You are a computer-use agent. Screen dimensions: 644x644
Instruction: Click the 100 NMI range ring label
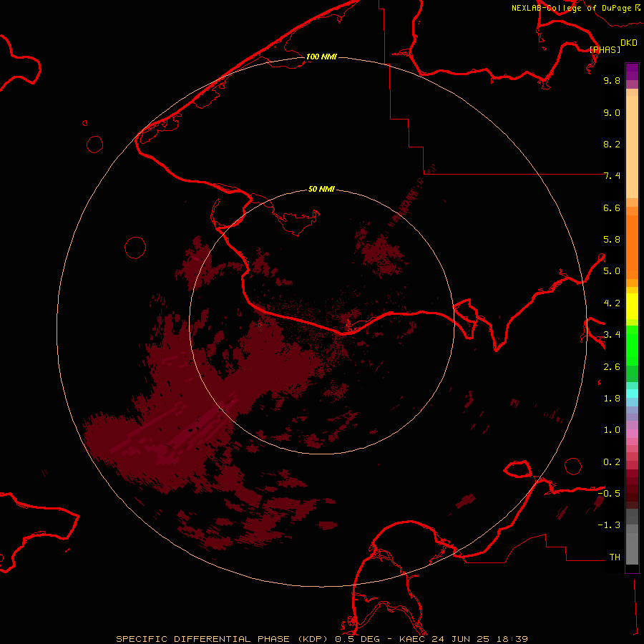[321, 57]
